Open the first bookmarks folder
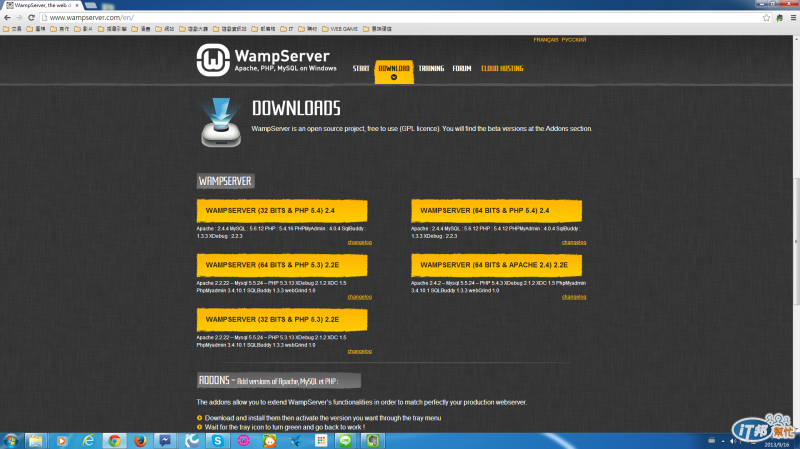 coord(12,29)
